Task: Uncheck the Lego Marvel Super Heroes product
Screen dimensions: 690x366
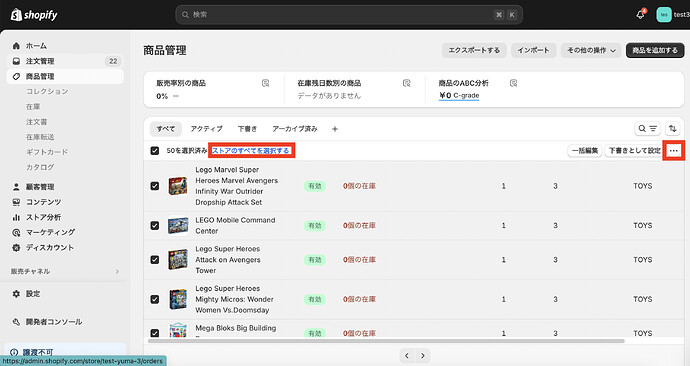Action: (x=154, y=186)
